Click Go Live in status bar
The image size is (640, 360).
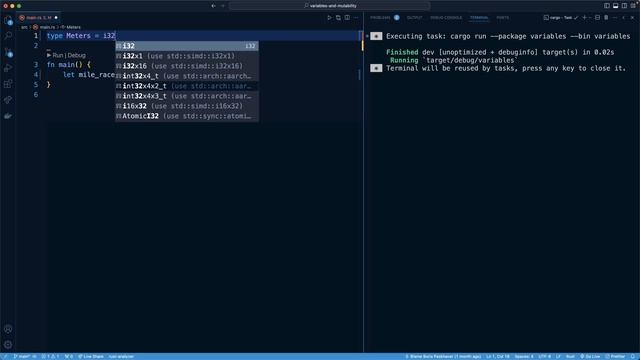(590, 356)
